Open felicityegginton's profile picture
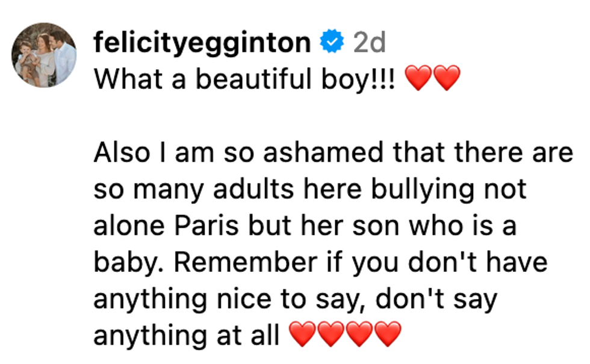Image resolution: width=590 pixels, height=364 pixels. tap(44, 56)
